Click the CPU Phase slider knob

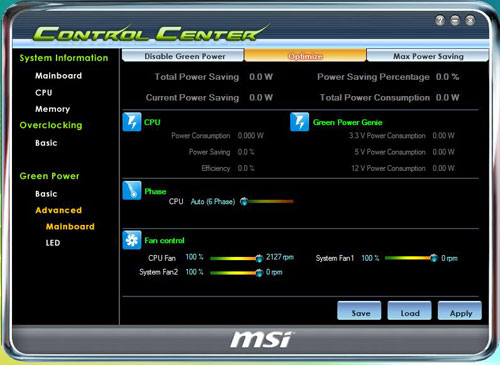coord(244,201)
